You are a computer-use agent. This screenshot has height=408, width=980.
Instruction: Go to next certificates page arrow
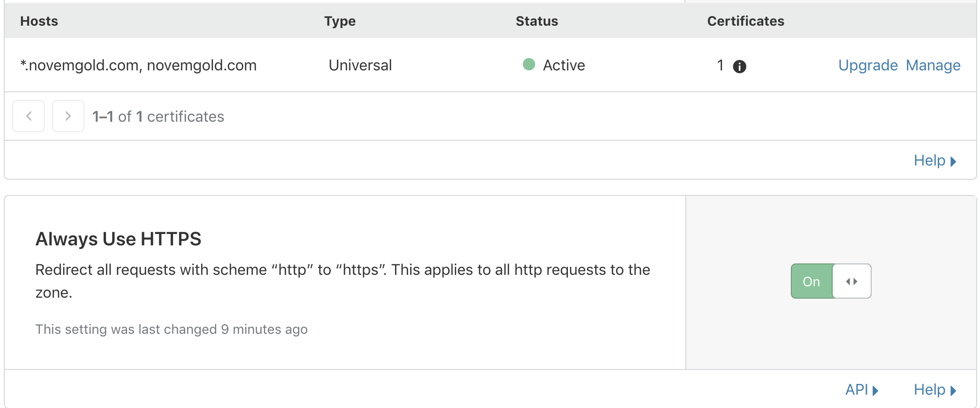coord(68,116)
